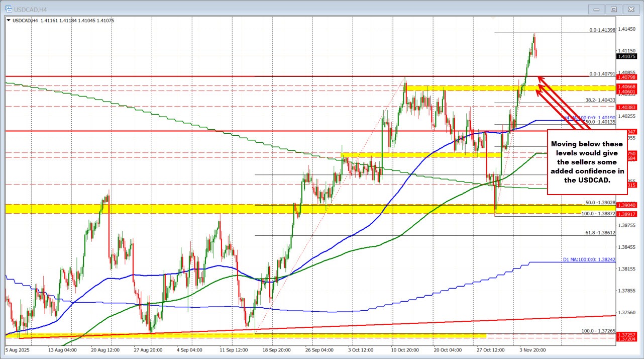Click the 5 Aug 2025 date label
The width and height of the screenshot is (644, 359).
coord(17,350)
